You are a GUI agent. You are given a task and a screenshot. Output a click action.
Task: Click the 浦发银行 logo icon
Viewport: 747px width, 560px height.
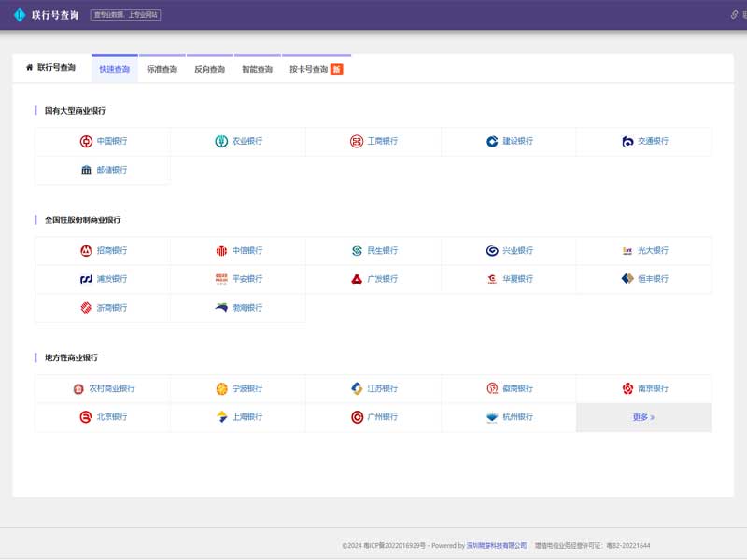pyautogui.click(x=86, y=279)
